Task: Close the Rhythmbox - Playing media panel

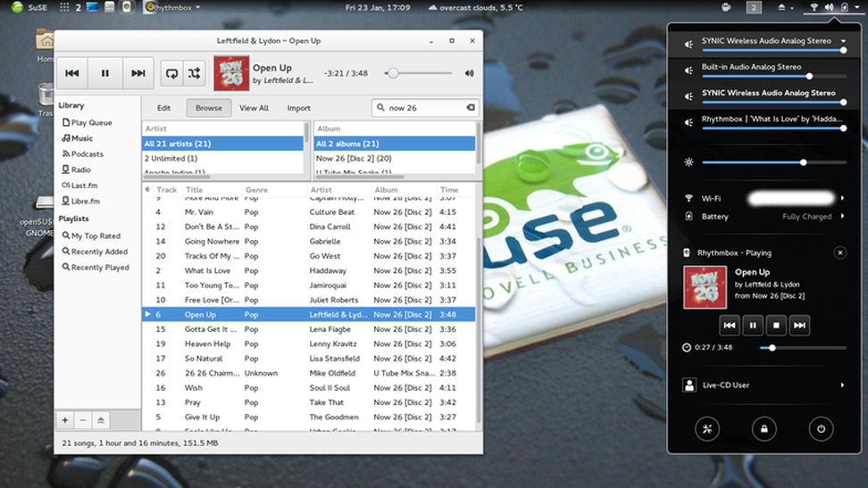Action: 839,252
